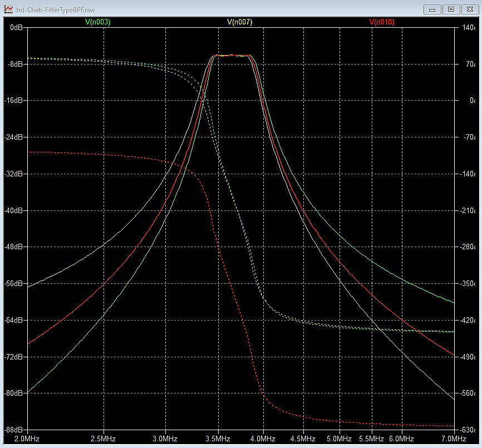Click the -64dB magnitude axis label
Viewport: 482px width, 448px height.
coord(13,320)
